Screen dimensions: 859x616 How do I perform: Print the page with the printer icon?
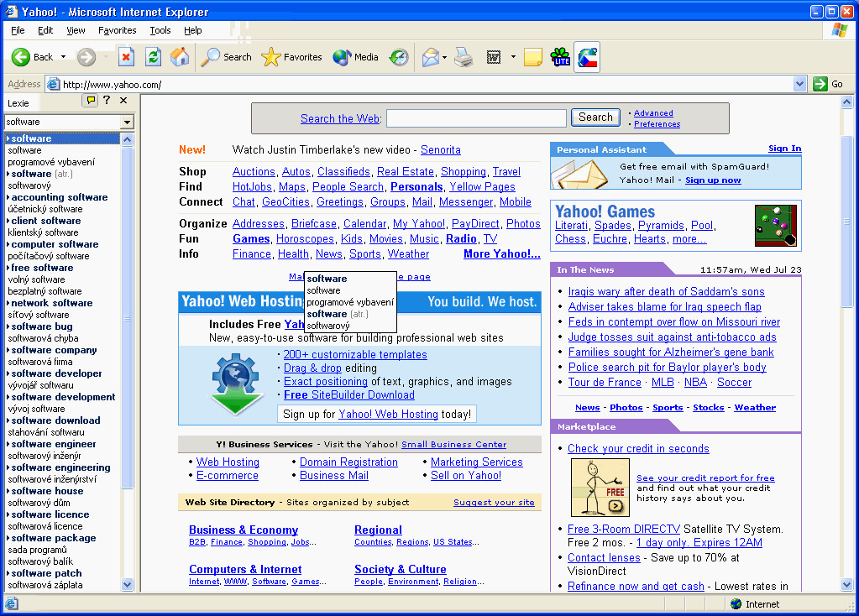tap(464, 57)
